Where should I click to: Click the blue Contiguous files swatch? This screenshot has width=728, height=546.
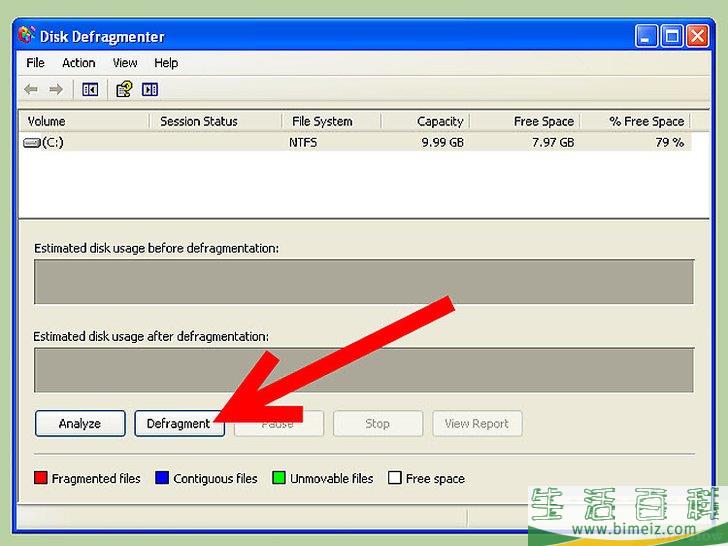point(162,478)
